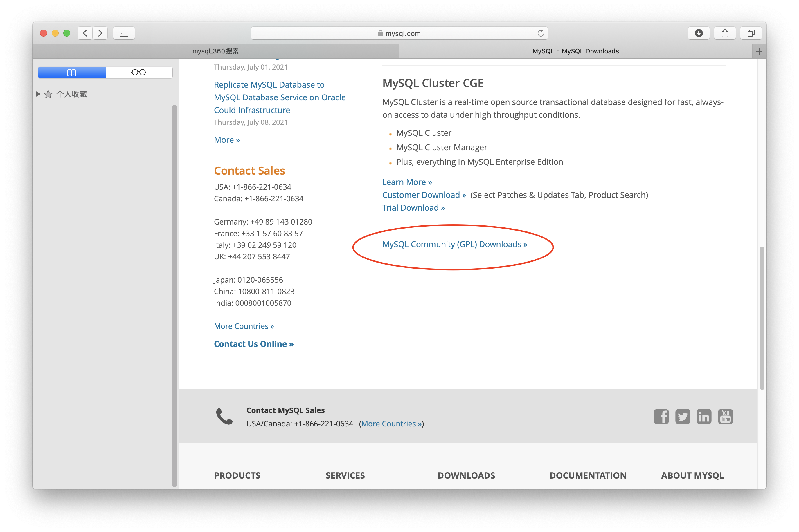Open PRODUCTS footer section
The height and width of the screenshot is (532, 799).
pyautogui.click(x=237, y=475)
